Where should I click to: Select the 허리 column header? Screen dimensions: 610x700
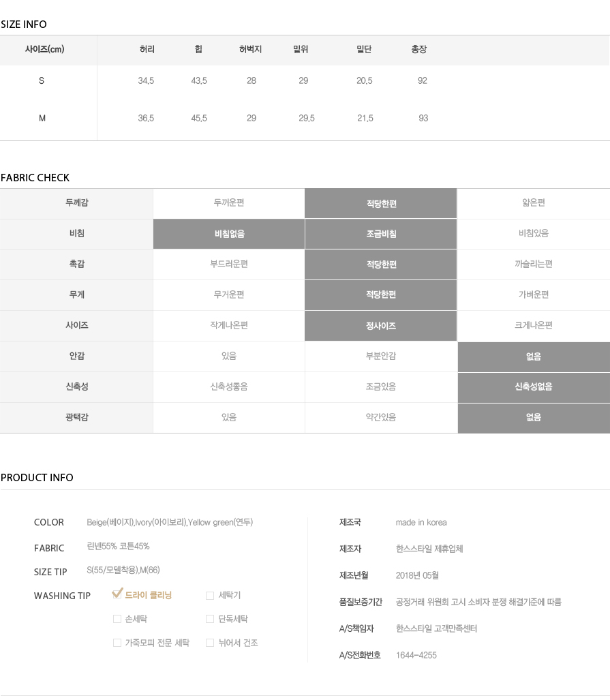(147, 49)
